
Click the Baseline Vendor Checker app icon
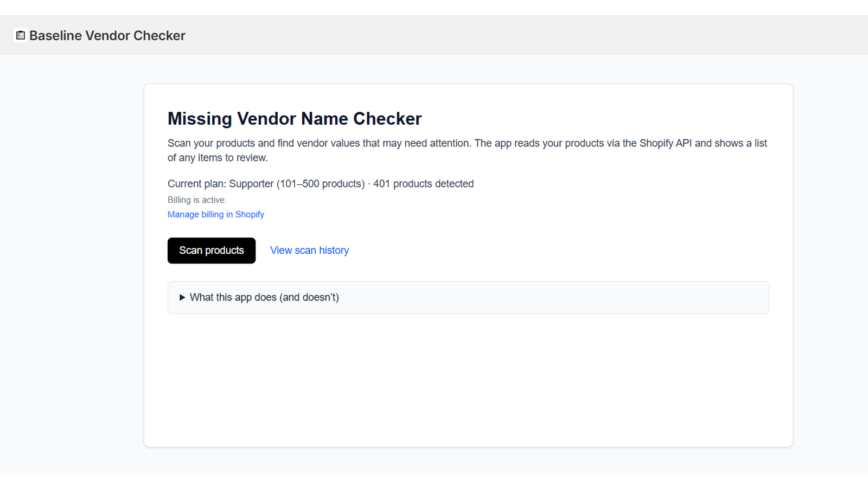coord(21,35)
